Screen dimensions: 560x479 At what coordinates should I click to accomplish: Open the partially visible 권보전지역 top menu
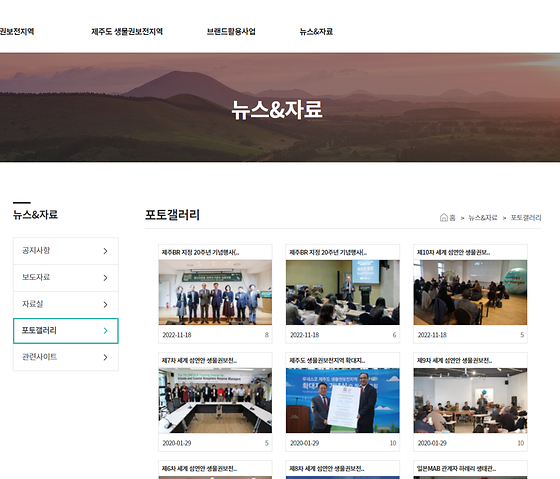click(17, 31)
